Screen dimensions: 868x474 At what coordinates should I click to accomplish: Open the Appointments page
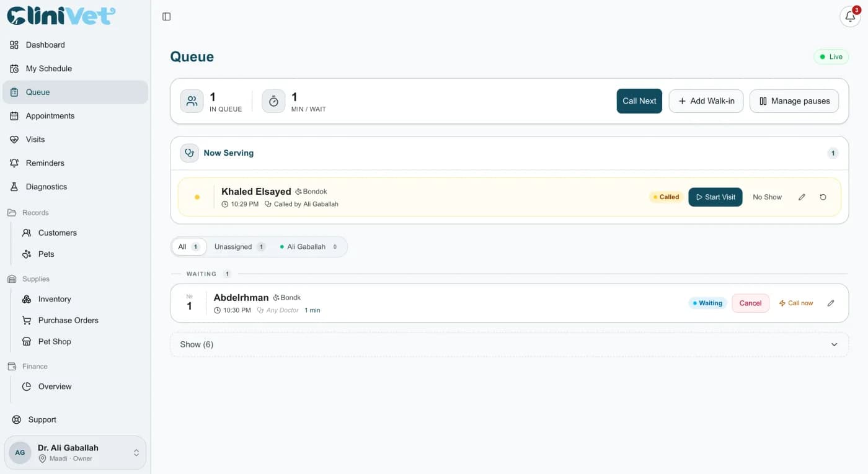[75, 116]
